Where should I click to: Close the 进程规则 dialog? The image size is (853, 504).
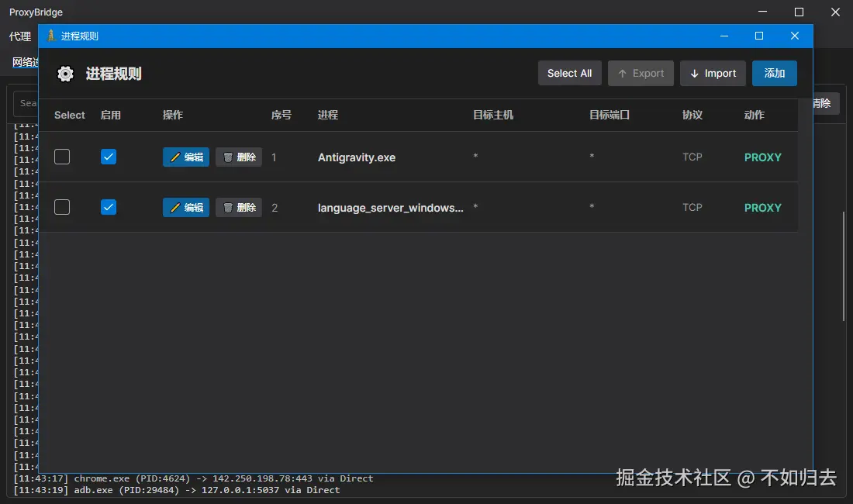794,36
